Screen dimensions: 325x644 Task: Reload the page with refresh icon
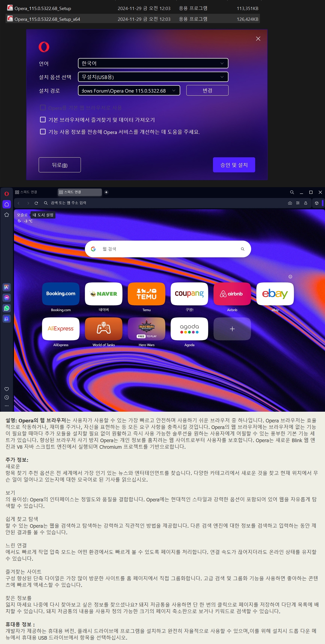click(x=36, y=203)
